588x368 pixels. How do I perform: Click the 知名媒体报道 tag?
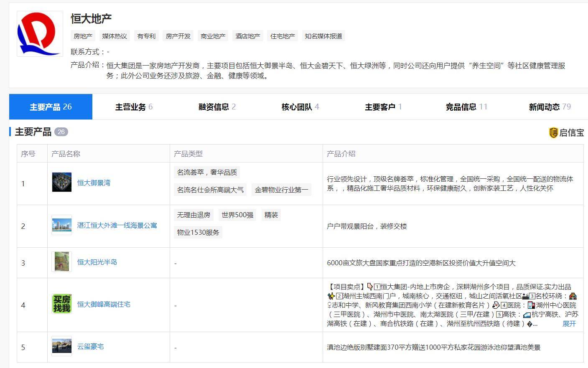click(x=323, y=36)
